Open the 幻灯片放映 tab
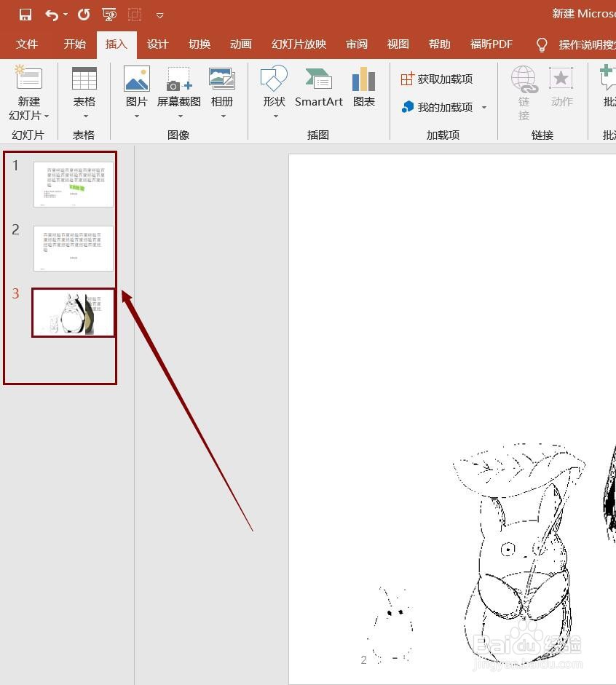 (x=299, y=44)
